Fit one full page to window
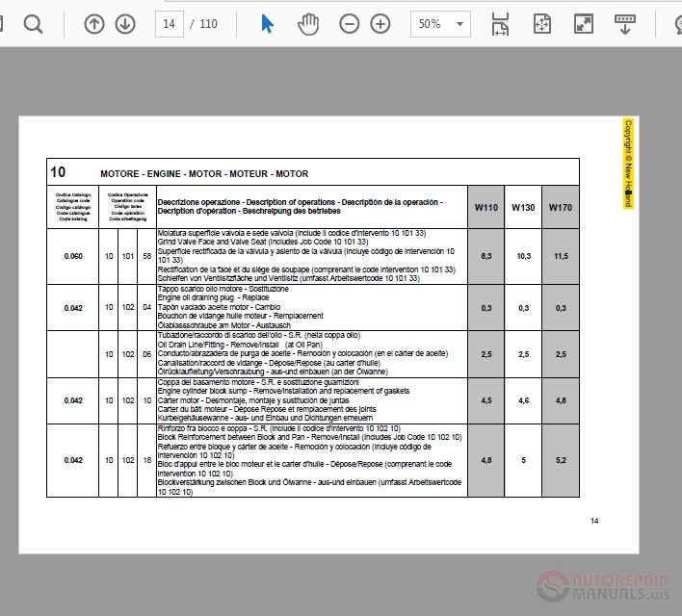The height and width of the screenshot is (616, 682). coord(542,24)
